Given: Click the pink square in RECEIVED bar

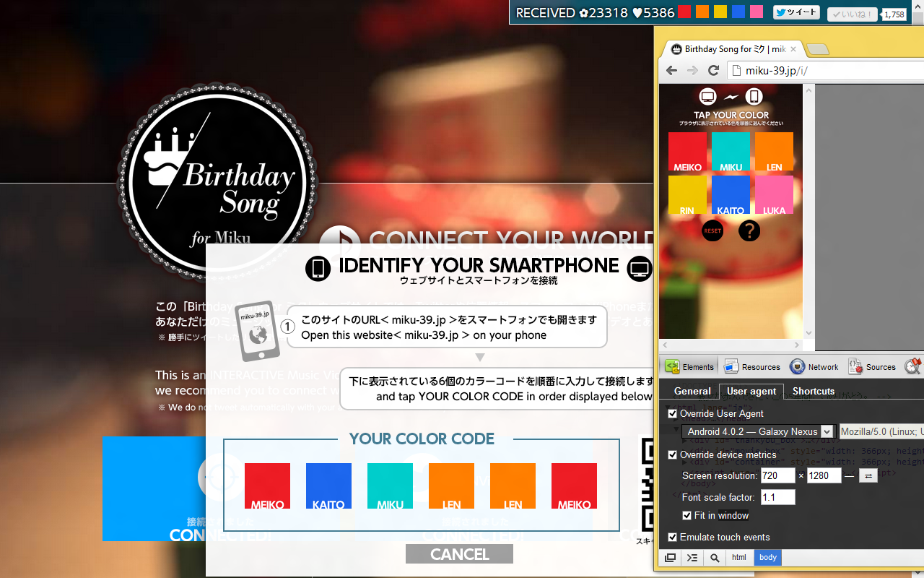Looking at the screenshot, I should pos(757,12).
